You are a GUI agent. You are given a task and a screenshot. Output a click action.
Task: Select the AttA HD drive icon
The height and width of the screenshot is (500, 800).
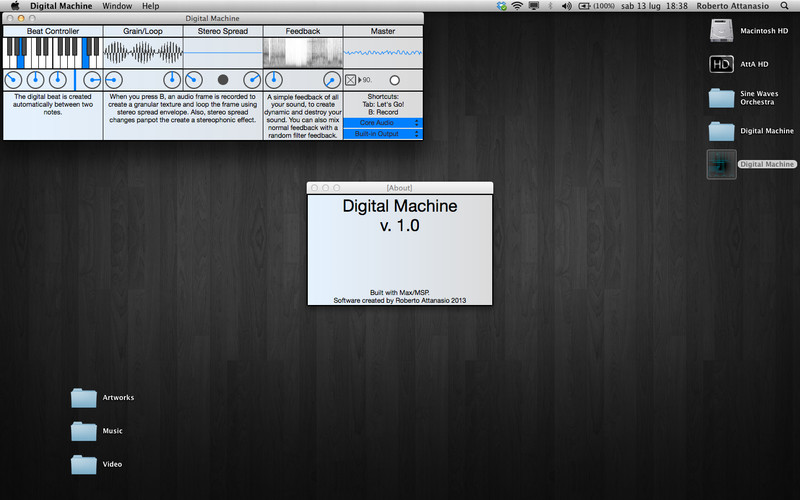(x=721, y=64)
